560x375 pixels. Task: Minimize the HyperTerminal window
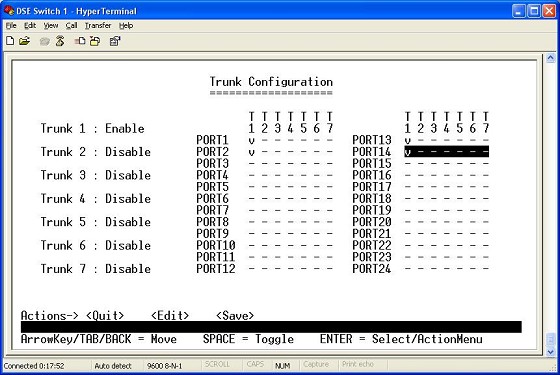tap(519, 11)
